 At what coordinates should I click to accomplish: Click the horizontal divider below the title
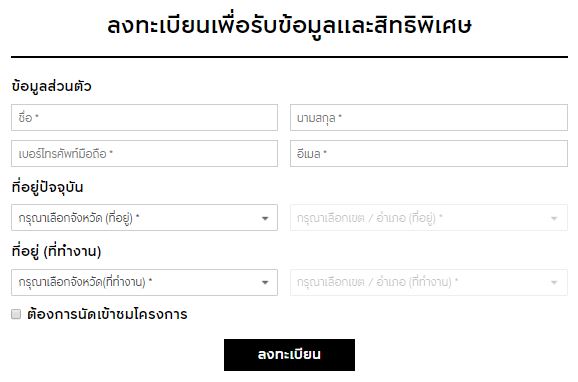(x=289, y=57)
